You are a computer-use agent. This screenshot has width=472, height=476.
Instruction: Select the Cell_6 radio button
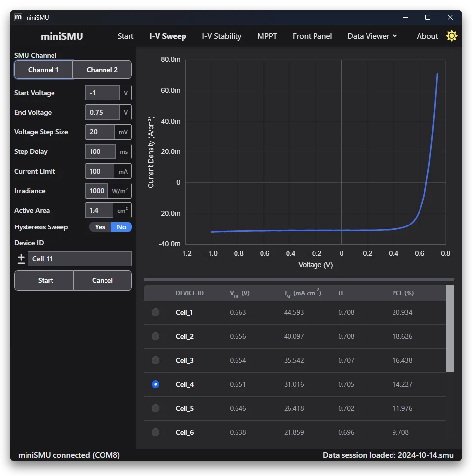point(156,432)
